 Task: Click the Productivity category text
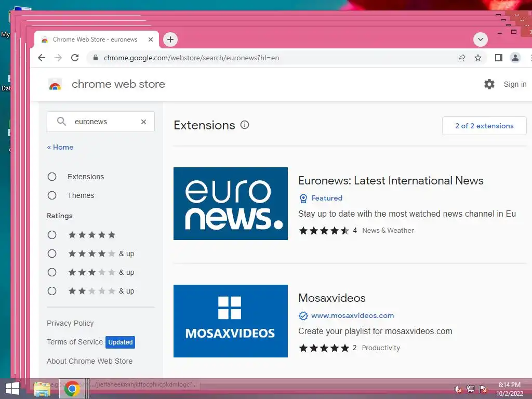pyautogui.click(x=381, y=348)
